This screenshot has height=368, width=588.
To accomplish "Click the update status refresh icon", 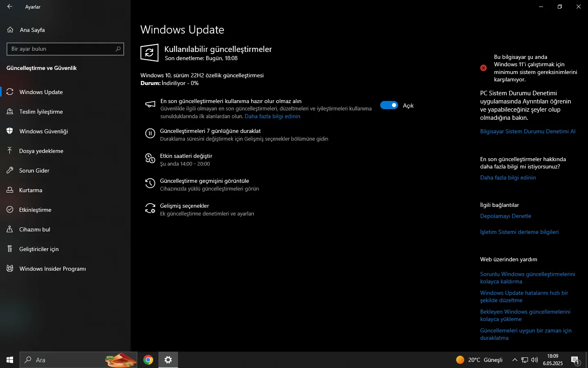I will point(149,53).
